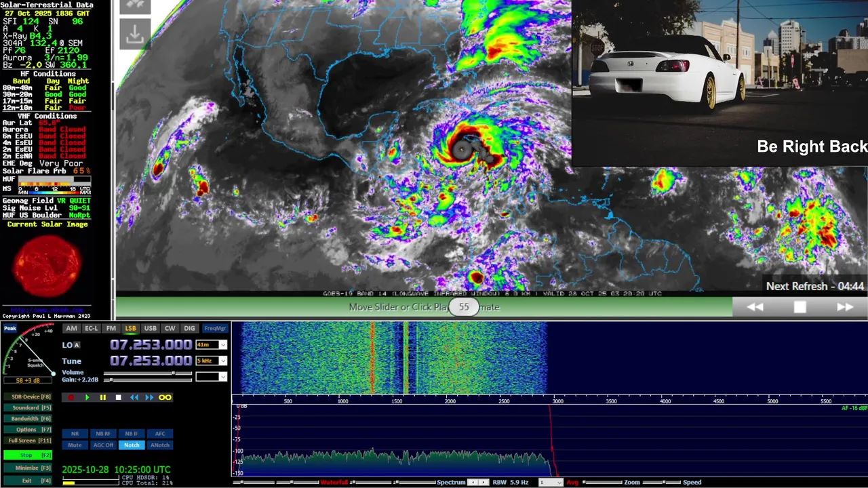Toggle ANotch auto notch
The height and width of the screenshot is (488, 868).
tap(160, 445)
